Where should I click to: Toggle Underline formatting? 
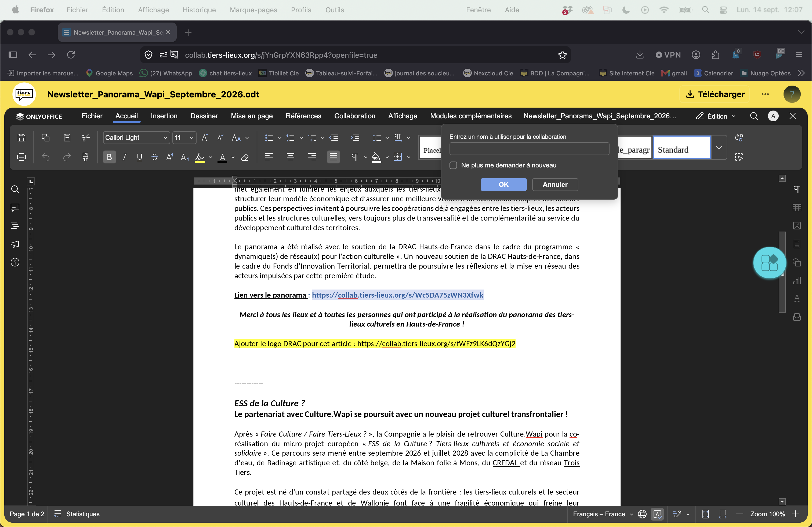click(140, 157)
